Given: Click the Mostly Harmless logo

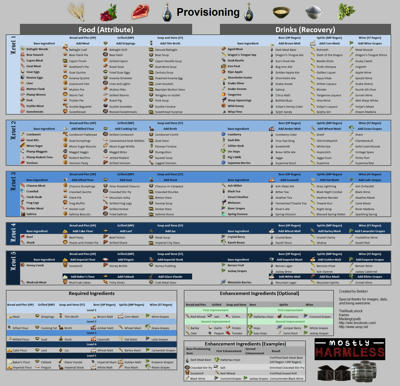Looking at the screenshot, I should pos(350,349).
